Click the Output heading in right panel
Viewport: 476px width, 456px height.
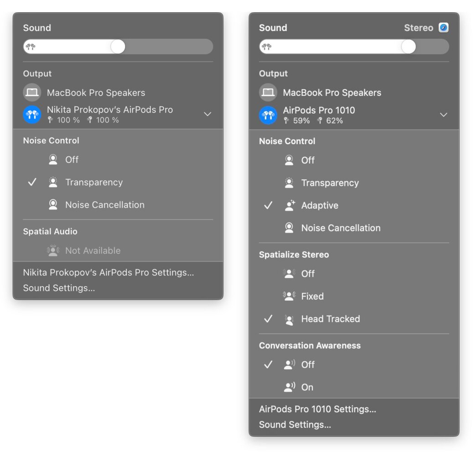[273, 73]
